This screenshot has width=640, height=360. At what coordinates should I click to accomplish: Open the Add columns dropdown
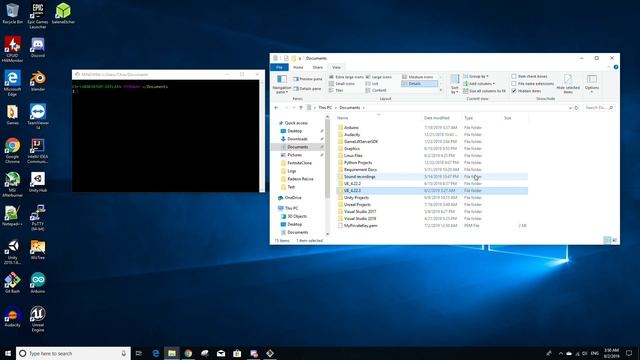(x=479, y=84)
